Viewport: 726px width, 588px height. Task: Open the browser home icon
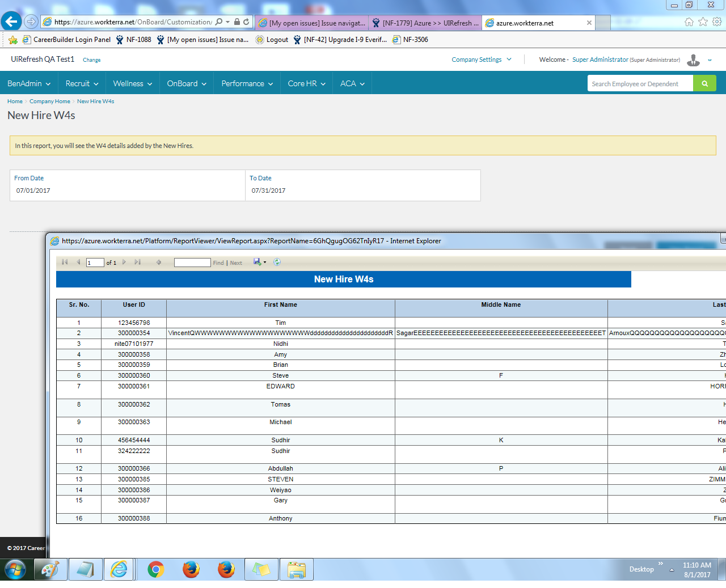689,22
